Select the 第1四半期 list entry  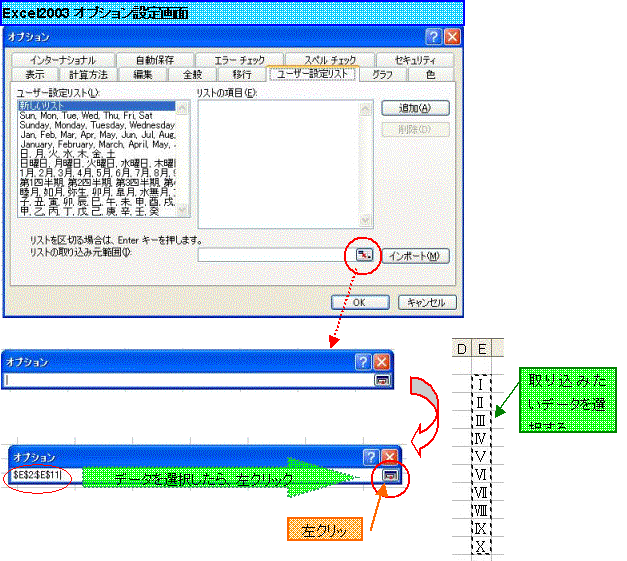point(97,183)
